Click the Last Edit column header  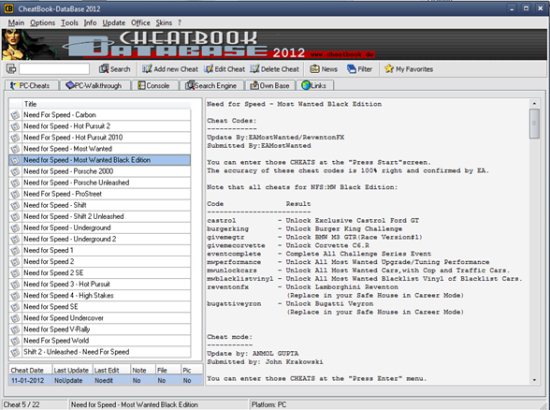111,370
